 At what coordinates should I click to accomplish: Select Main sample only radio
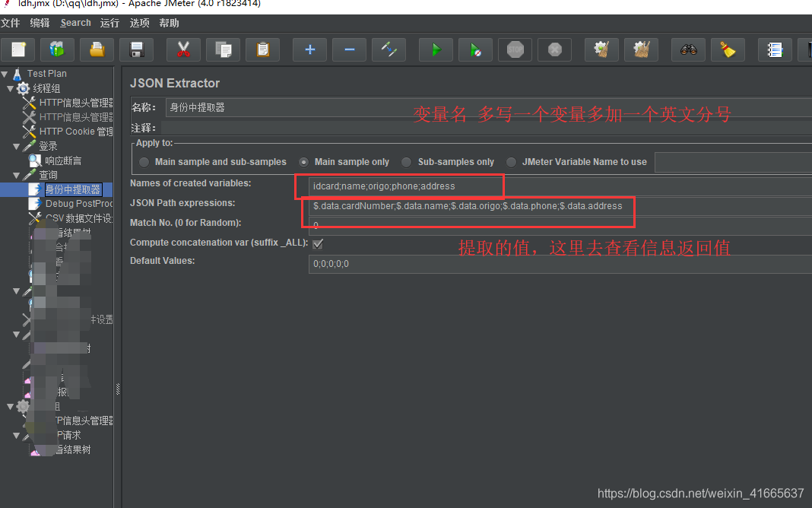pos(304,162)
